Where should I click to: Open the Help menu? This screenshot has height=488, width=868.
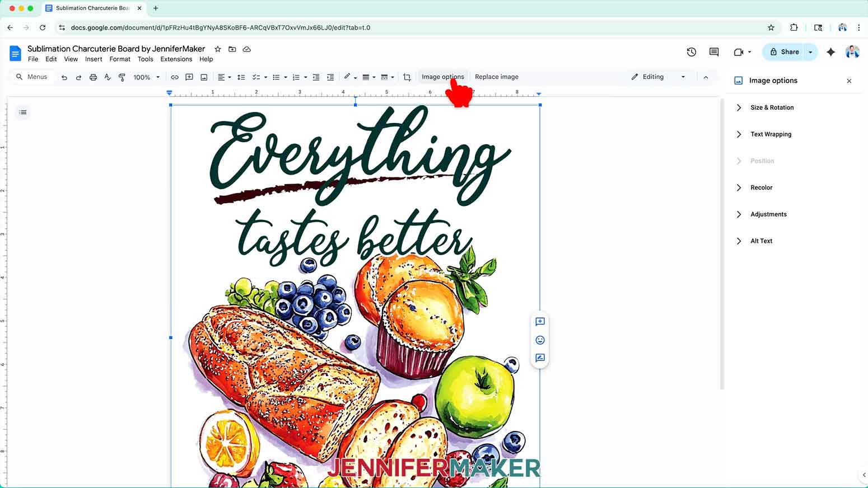tap(206, 59)
